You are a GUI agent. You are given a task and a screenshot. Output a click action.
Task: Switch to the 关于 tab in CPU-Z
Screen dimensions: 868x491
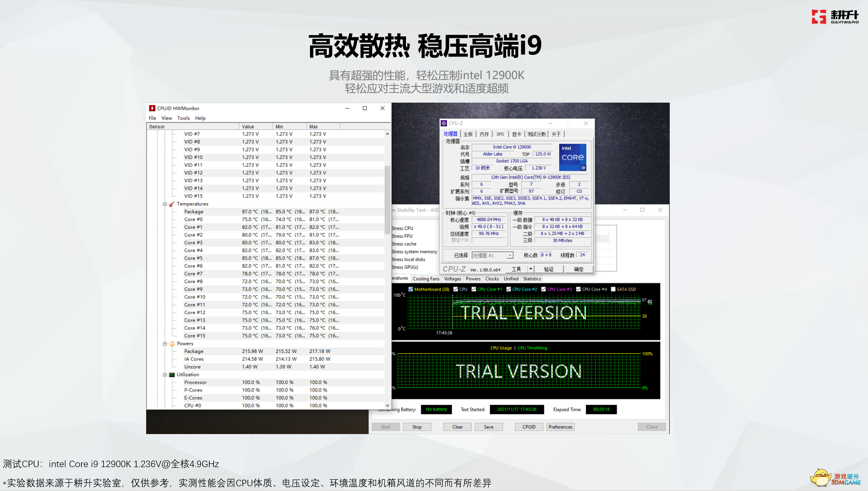click(x=556, y=134)
